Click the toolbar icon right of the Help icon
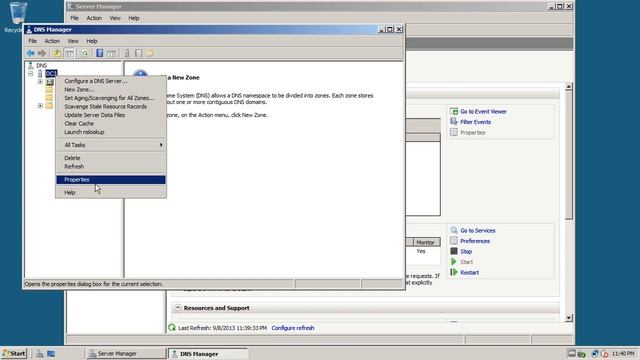 [x=111, y=53]
